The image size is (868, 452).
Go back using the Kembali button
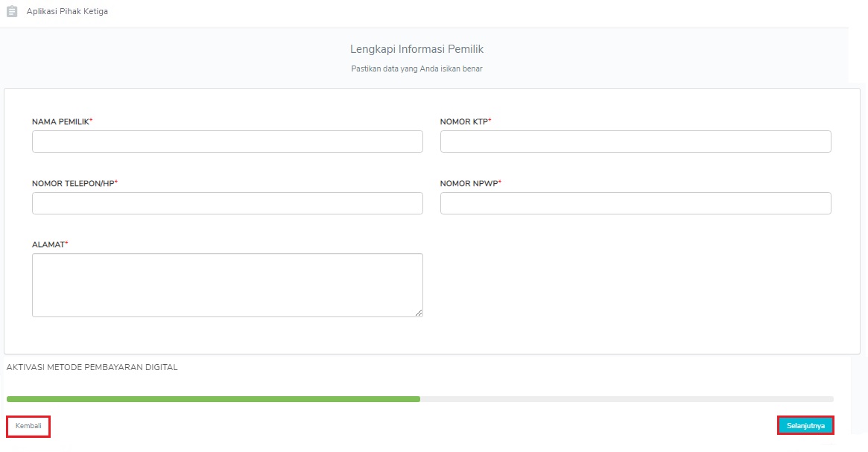[28, 426]
